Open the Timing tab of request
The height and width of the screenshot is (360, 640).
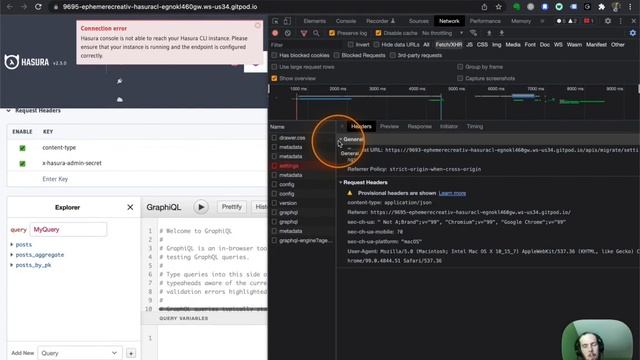pos(475,127)
